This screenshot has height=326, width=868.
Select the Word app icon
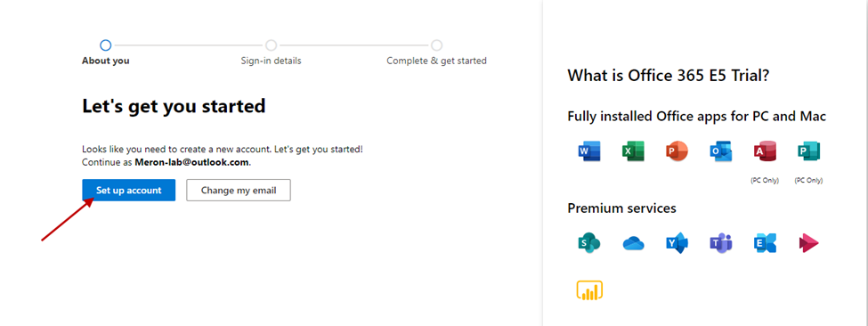click(x=589, y=151)
